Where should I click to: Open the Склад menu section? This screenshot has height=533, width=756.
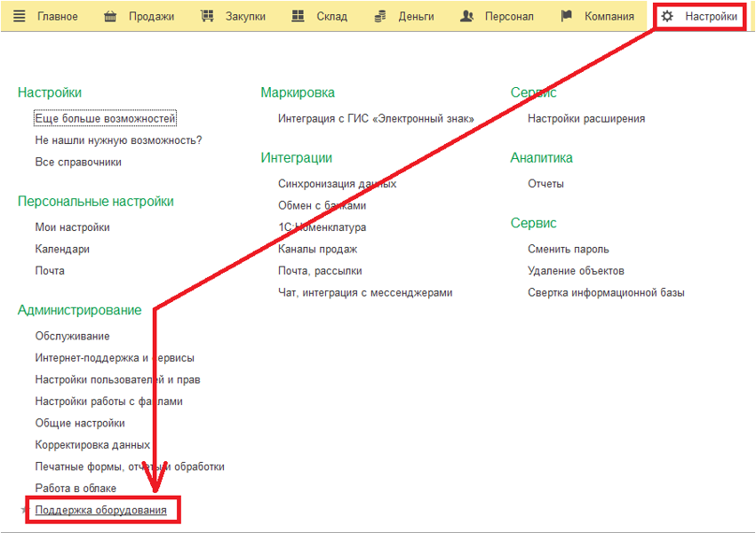pos(331,16)
